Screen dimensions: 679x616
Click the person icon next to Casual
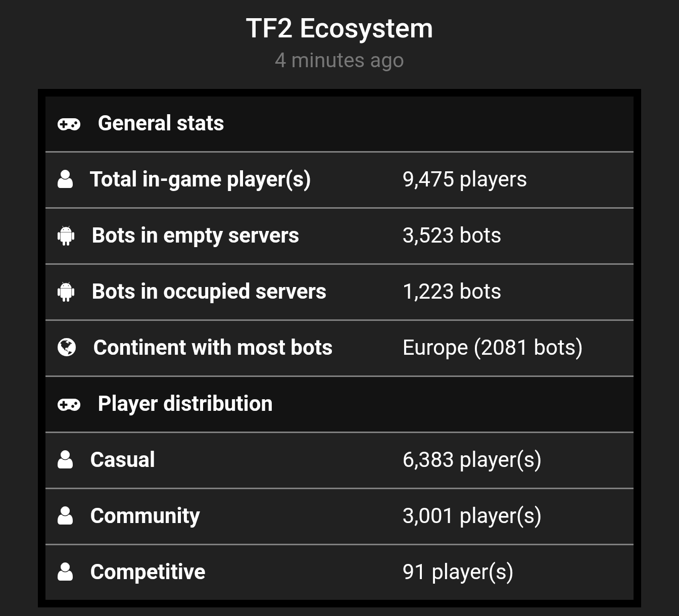pyautogui.click(x=65, y=460)
